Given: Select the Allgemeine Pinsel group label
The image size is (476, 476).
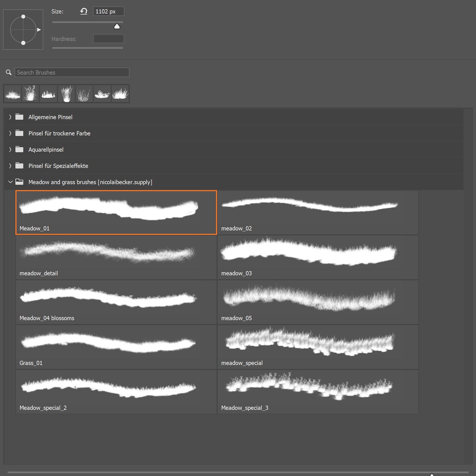Looking at the screenshot, I should pyautogui.click(x=50, y=117).
